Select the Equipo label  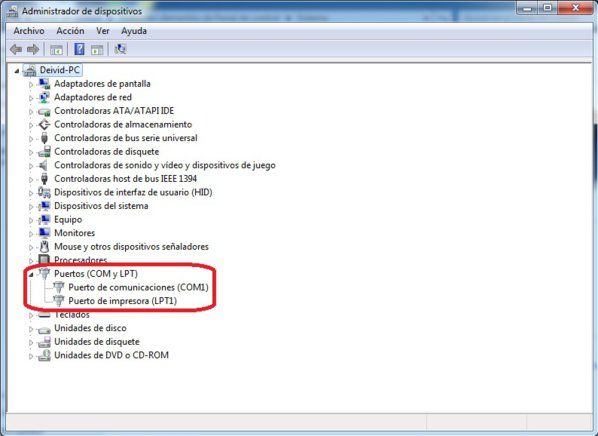[x=68, y=220]
